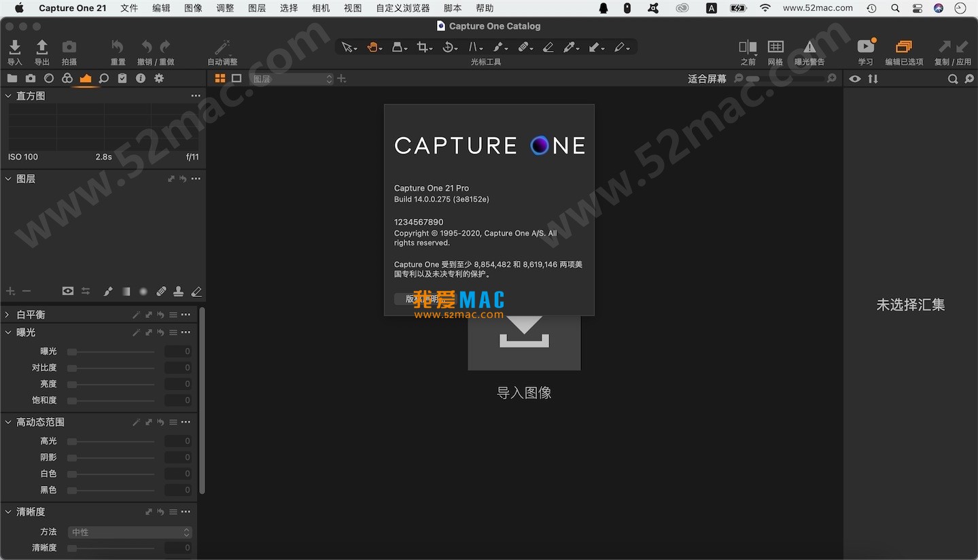This screenshot has height=560, width=978.
Task: Select the Rotation tool in the cursor toolbar
Action: coord(448,47)
